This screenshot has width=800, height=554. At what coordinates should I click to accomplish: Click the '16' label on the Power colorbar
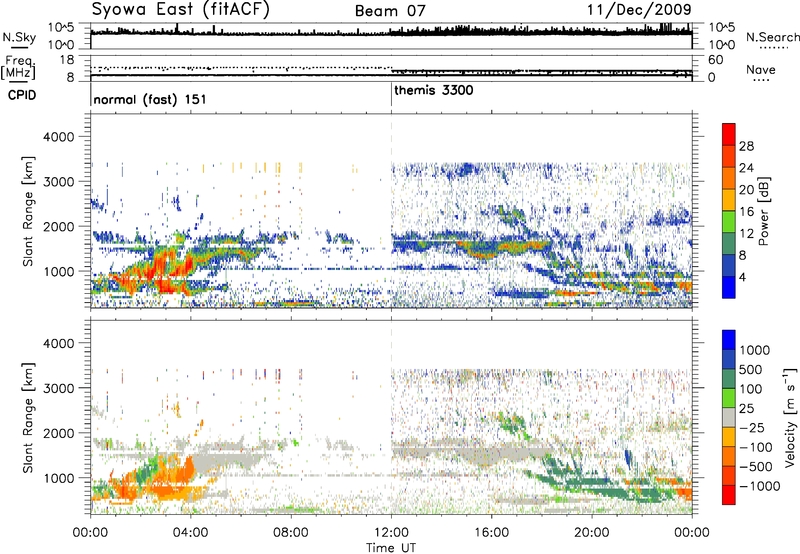(x=746, y=212)
